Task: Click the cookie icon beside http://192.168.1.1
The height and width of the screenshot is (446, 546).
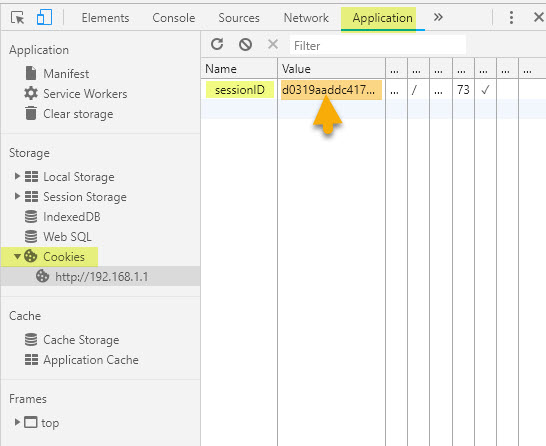Action: point(42,276)
